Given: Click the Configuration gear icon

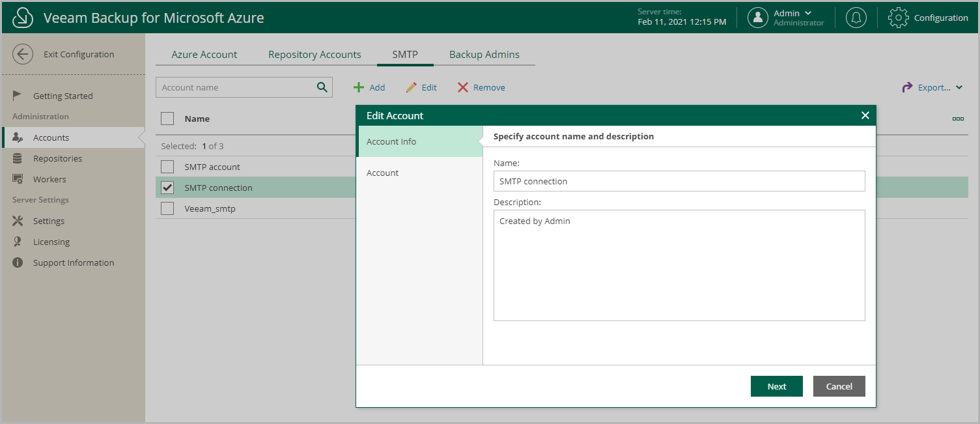Looking at the screenshot, I should [x=899, y=18].
